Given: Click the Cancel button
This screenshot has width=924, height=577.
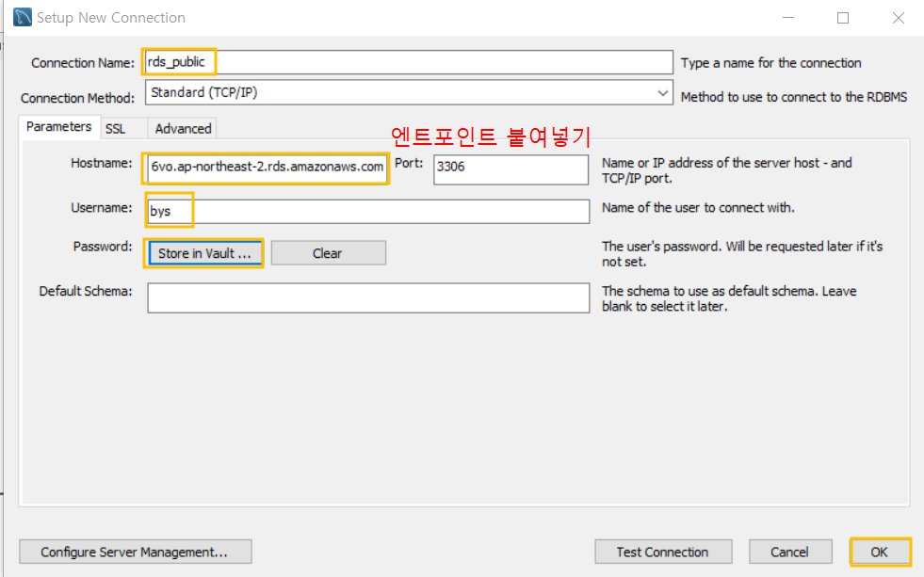Looking at the screenshot, I should point(789,552).
